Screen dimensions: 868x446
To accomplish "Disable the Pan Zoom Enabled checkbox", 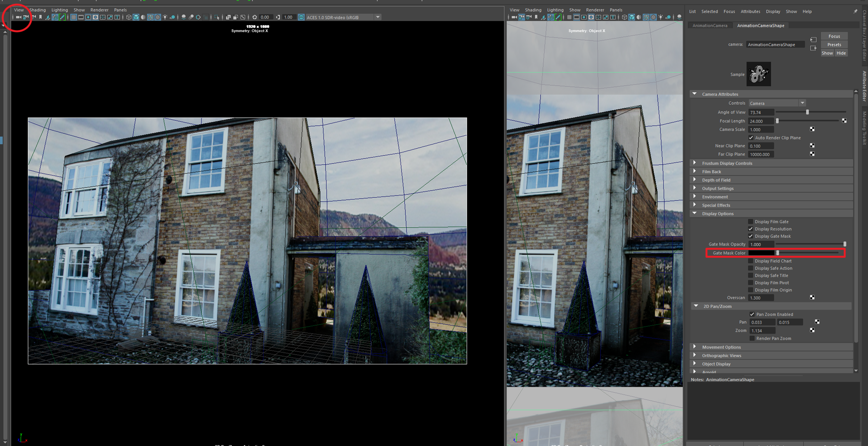I will pyautogui.click(x=752, y=314).
